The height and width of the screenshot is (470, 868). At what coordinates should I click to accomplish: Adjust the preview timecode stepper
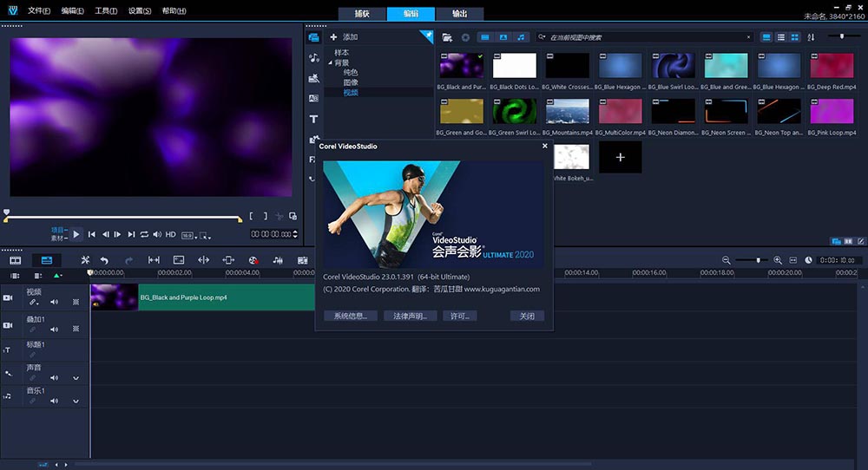tap(295, 234)
